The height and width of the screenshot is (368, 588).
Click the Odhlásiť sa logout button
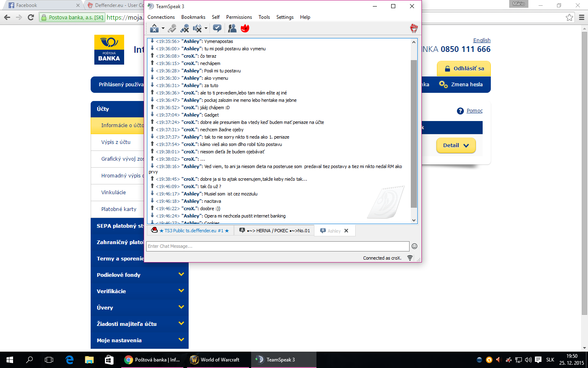464,69
